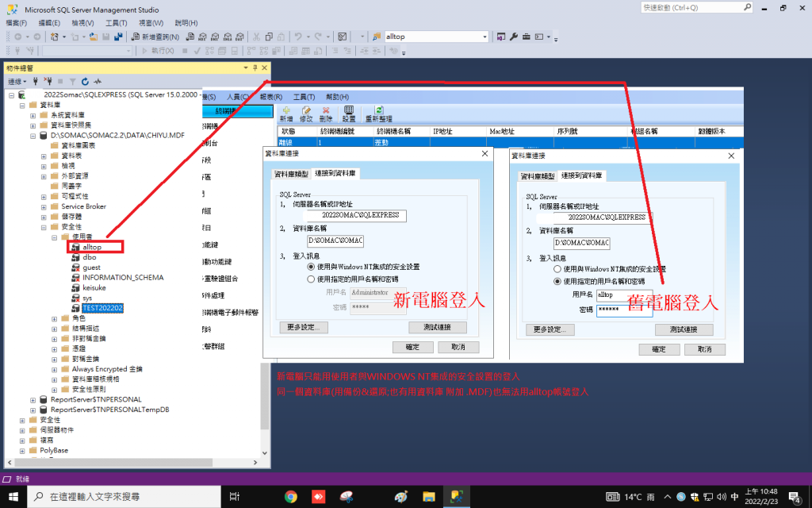Open the 報表(R) menu in terminal app
The height and width of the screenshot is (508, 812).
point(271,97)
